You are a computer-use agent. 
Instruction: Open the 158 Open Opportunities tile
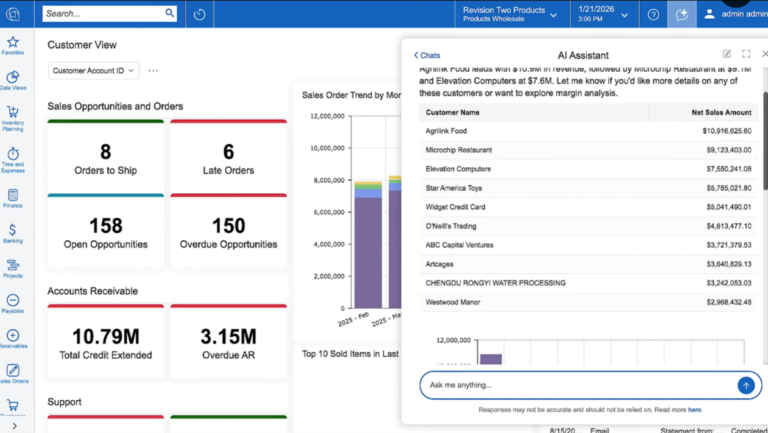(x=106, y=231)
